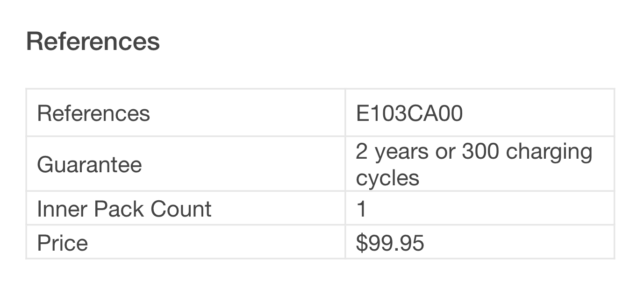Click the word "years" in the guarantee value

(x=403, y=152)
